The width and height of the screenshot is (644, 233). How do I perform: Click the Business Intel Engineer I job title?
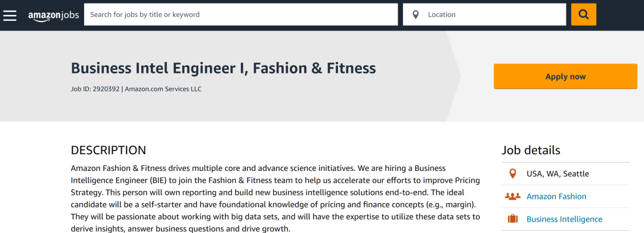224,68
